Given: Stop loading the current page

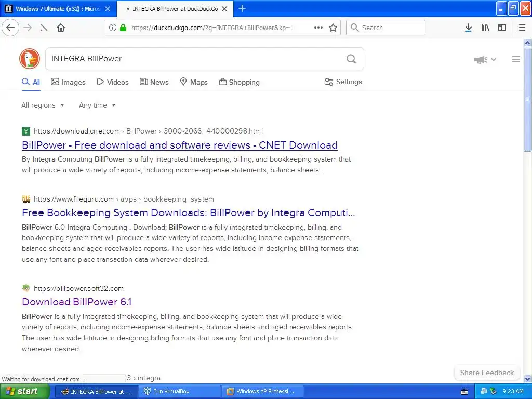Looking at the screenshot, I should click(x=44, y=28).
